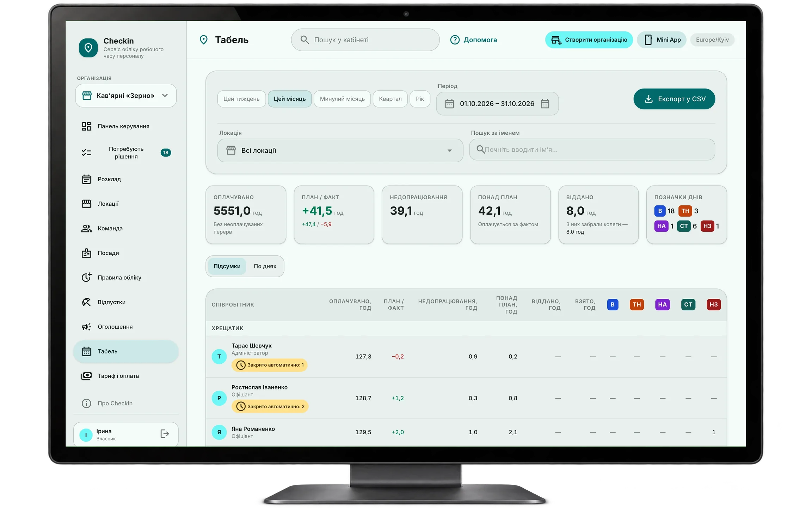Switch to the Підсумки tab
The width and height of the screenshot is (812, 508).
pyautogui.click(x=227, y=266)
